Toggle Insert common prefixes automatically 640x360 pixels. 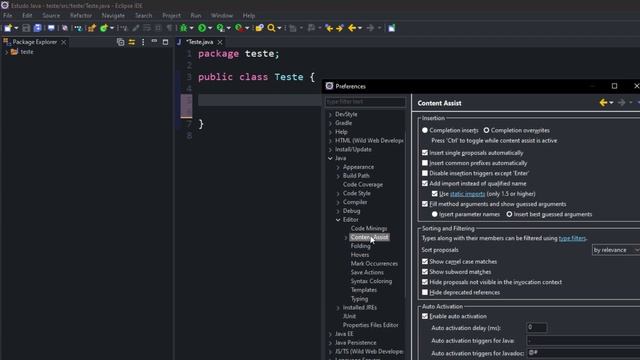[x=425, y=163]
